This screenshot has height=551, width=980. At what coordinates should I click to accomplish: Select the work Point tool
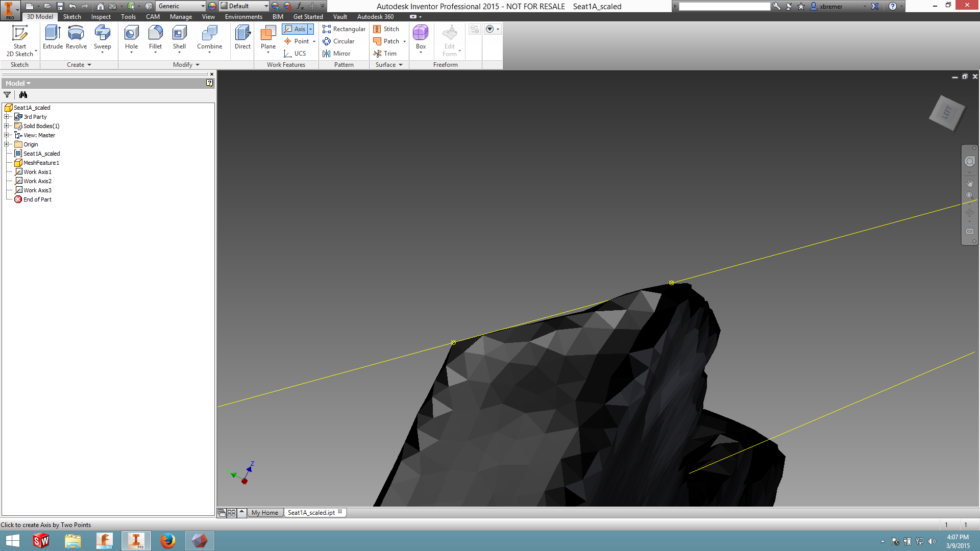coord(297,41)
